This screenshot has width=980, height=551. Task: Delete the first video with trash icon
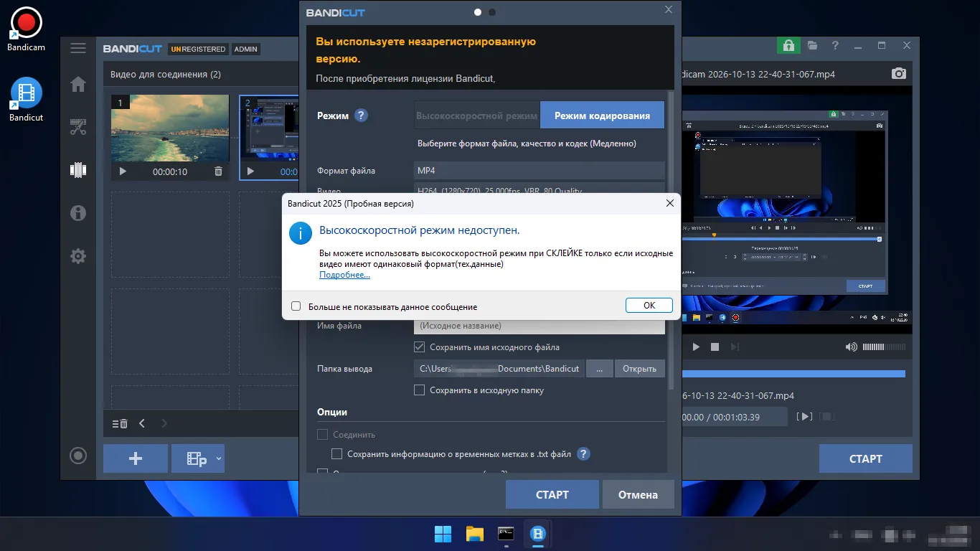[218, 171]
